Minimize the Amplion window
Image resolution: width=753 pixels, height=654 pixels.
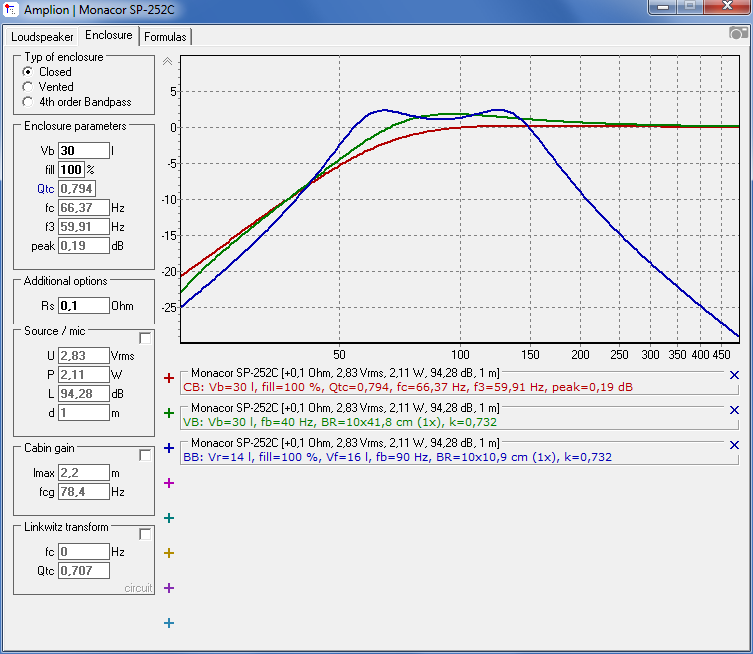663,7
